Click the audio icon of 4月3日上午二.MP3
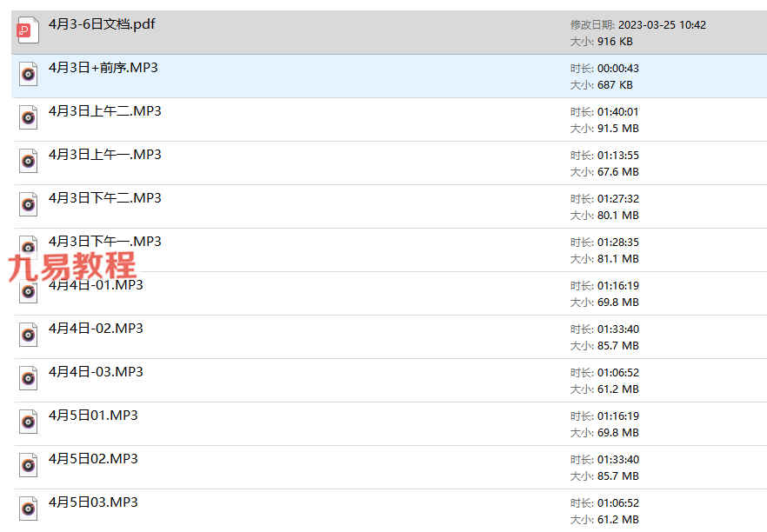The width and height of the screenshot is (767, 532). [x=28, y=118]
